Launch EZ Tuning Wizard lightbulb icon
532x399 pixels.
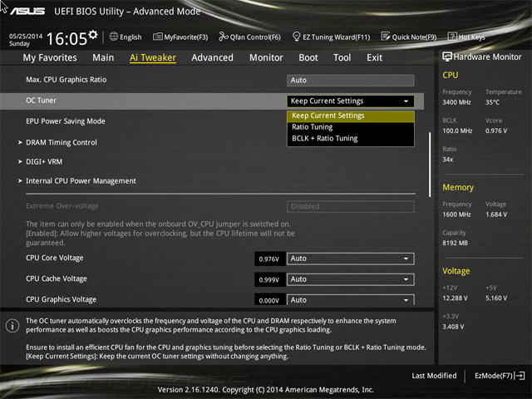[x=296, y=37]
